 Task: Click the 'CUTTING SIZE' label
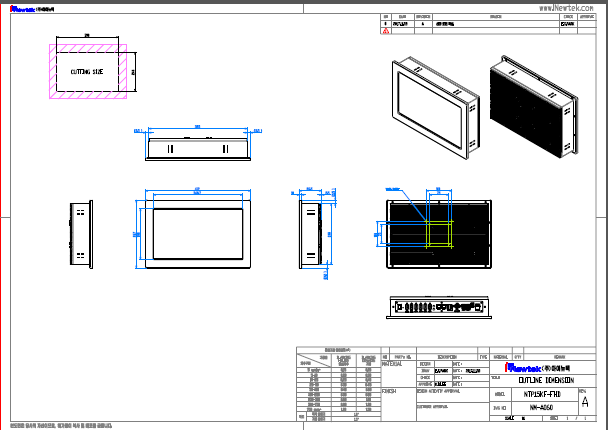87,72
